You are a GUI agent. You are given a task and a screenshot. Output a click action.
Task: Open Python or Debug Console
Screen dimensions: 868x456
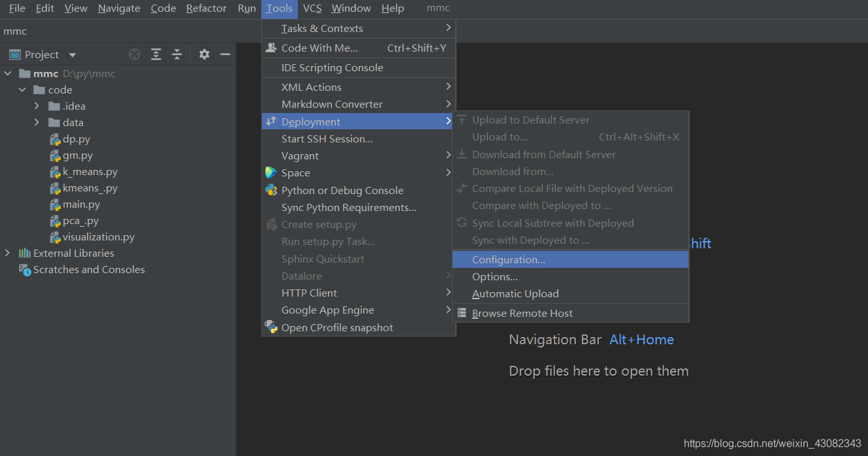point(359,191)
